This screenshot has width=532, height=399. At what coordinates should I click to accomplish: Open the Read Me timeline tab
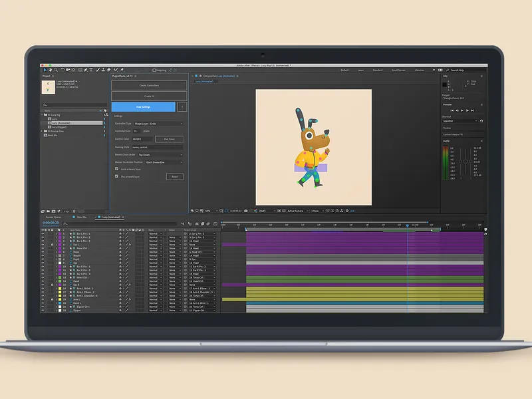[x=82, y=217]
